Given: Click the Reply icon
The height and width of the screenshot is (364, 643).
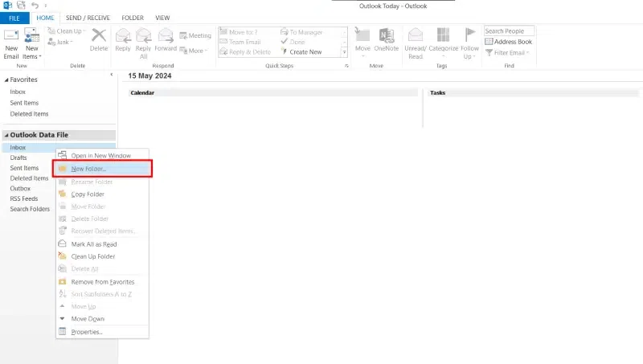Looking at the screenshot, I should pos(123,35).
